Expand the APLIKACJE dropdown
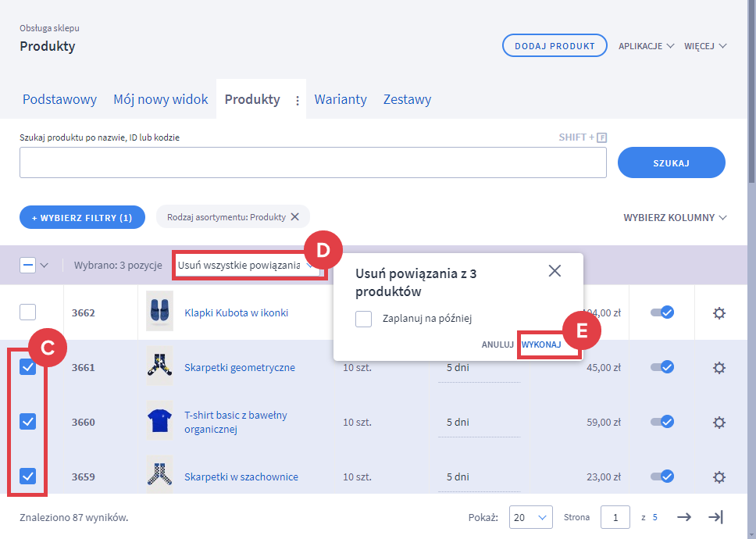 646,46
